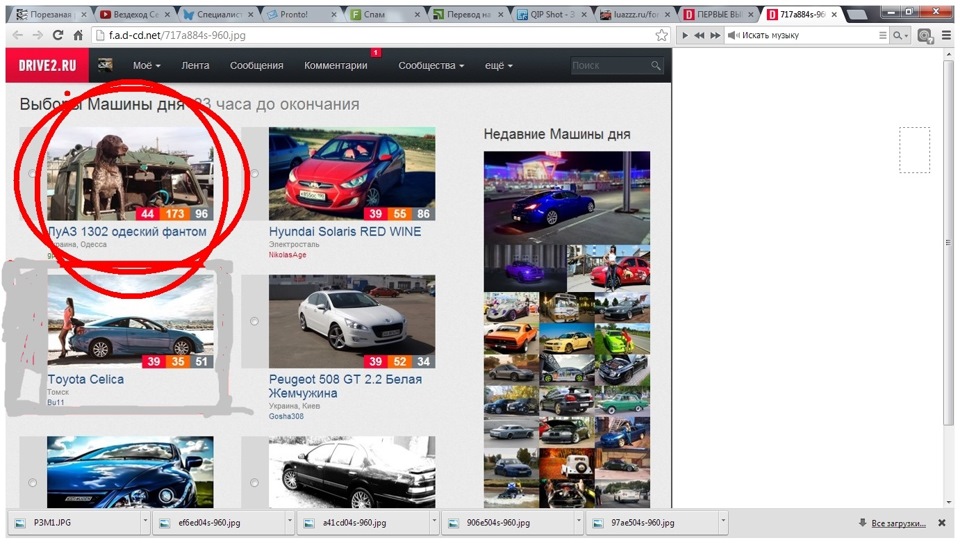Switch to the QIP Shot browser tab
This screenshot has width=960, height=545.
tap(550, 14)
